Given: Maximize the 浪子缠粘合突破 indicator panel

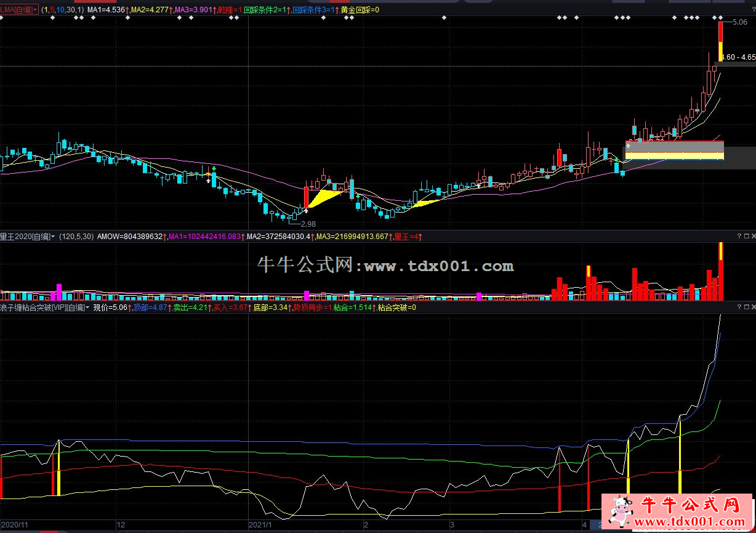Looking at the screenshot, I should click(x=746, y=306).
